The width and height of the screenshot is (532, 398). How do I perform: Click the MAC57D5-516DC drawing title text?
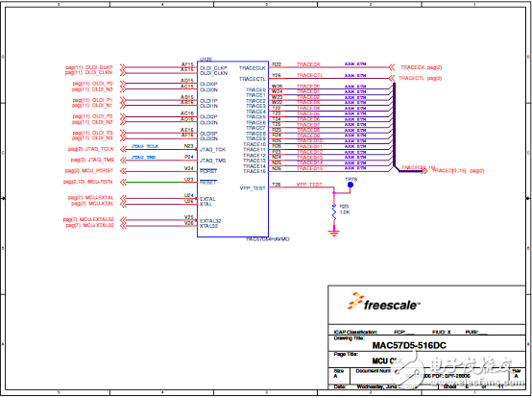(409, 346)
